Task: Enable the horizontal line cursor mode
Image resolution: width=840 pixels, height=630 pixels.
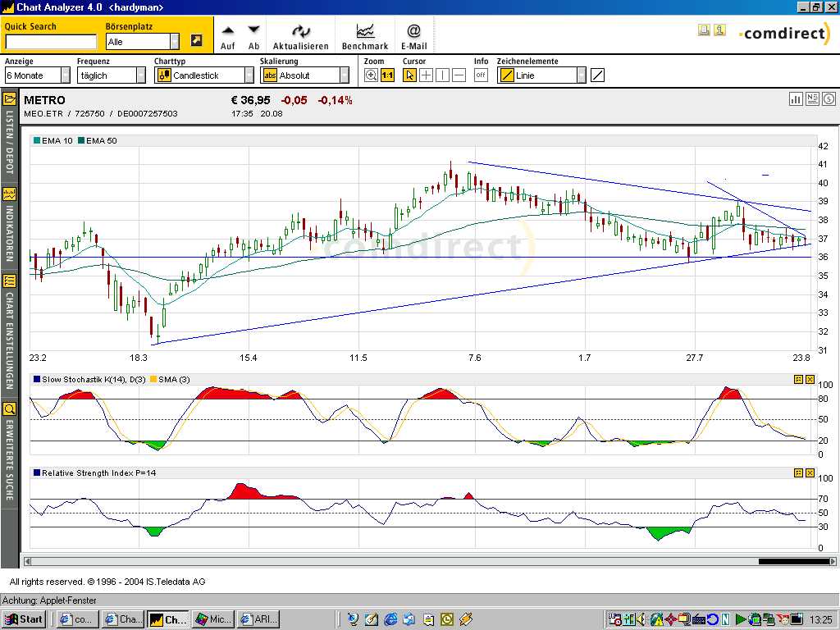Action: [459, 75]
